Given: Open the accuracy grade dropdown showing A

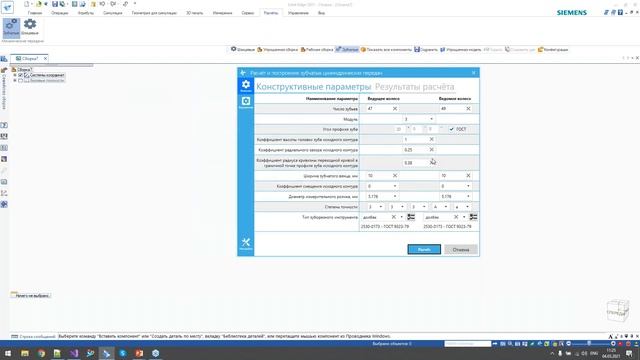Looking at the screenshot, I should (446, 207).
